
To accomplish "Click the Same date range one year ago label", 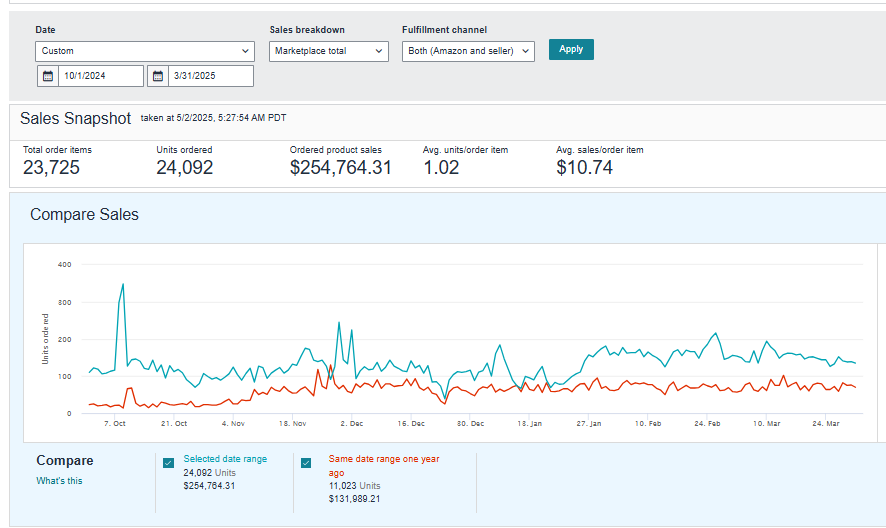I will point(384,466).
